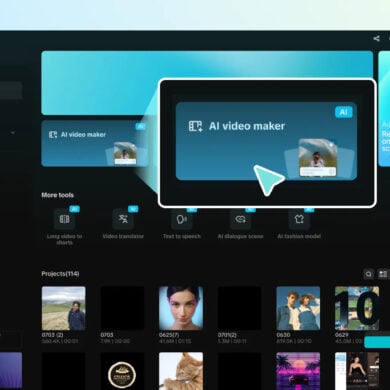The width and height of the screenshot is (390, 390).
Task: Collapse the left sidebar with the arrow
Action: [13, 133]
